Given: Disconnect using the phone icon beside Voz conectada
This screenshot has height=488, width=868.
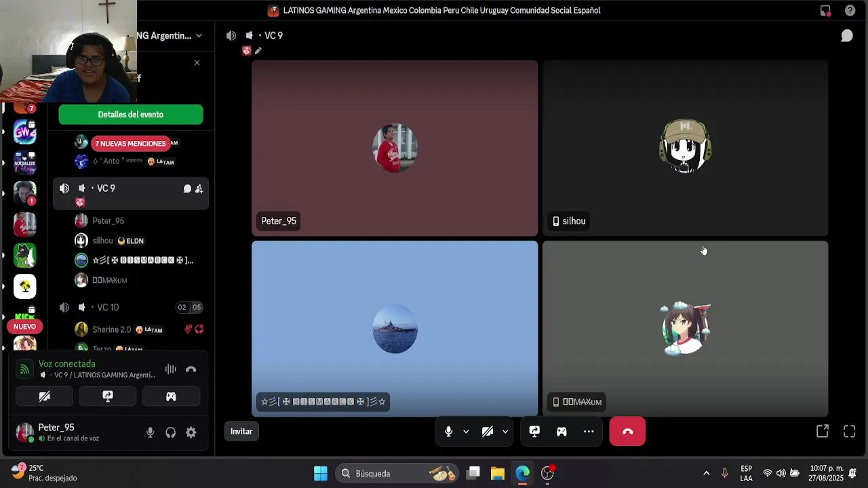Looking at the screenshot, I should [x=191, y=369].
